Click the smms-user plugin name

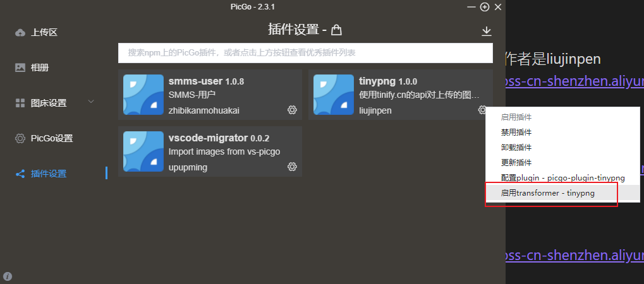click(x=195, y=81)
